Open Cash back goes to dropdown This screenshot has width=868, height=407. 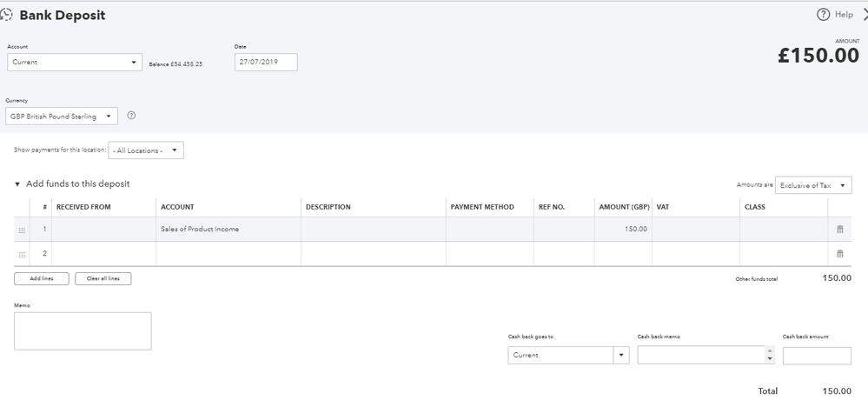[568, 355]
